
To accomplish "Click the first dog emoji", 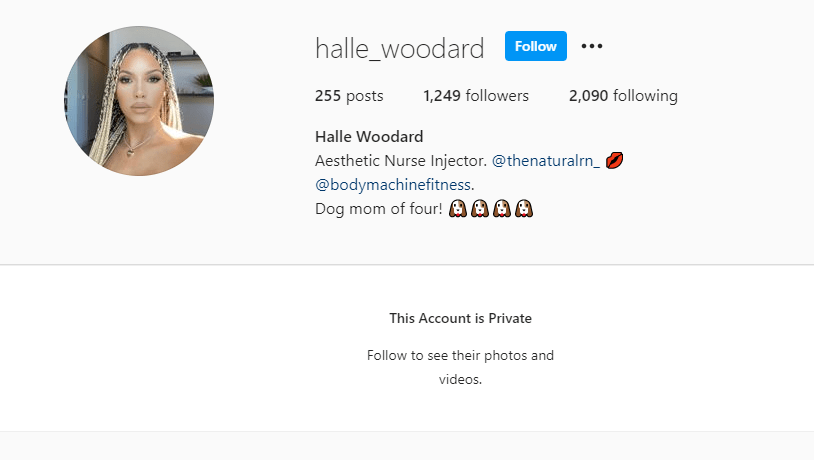I will coord(457,209).
